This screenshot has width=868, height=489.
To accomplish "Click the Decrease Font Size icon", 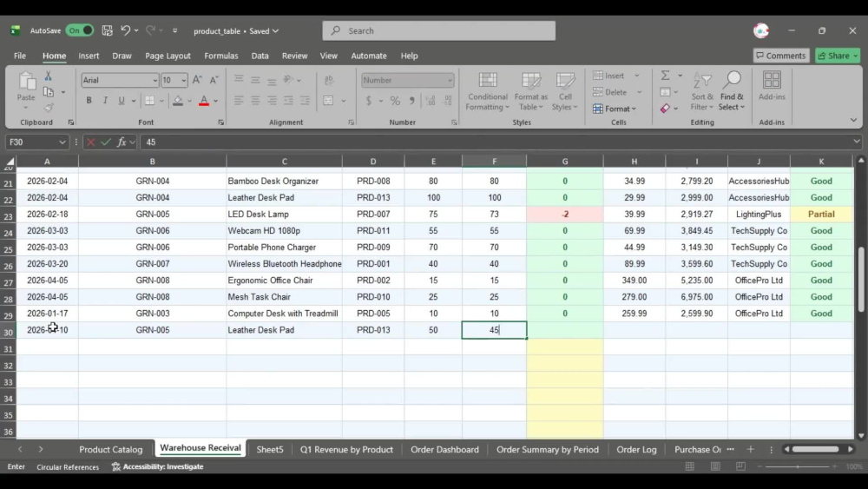I will (214, 80).
